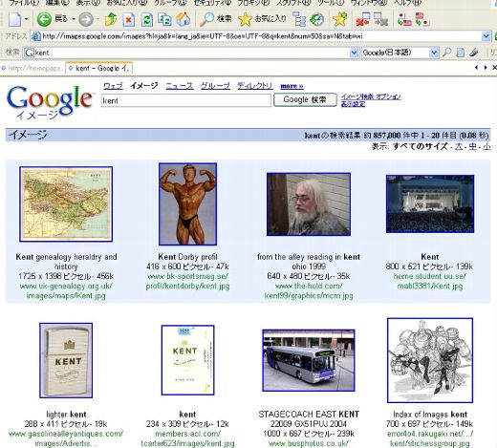
Task: Open イメージ検索オプション link
Action: point(371,96)
